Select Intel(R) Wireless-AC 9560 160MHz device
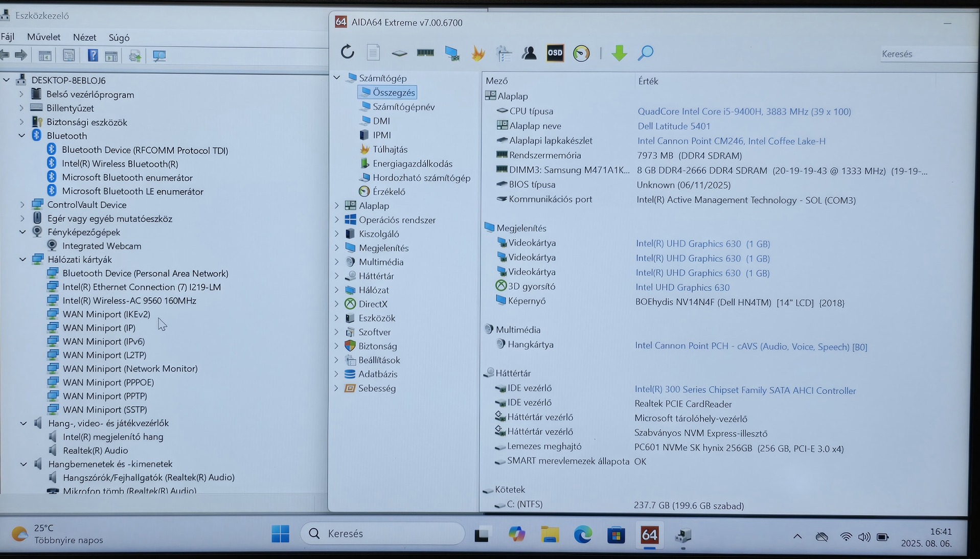980x559 pixels. point(129,300)
